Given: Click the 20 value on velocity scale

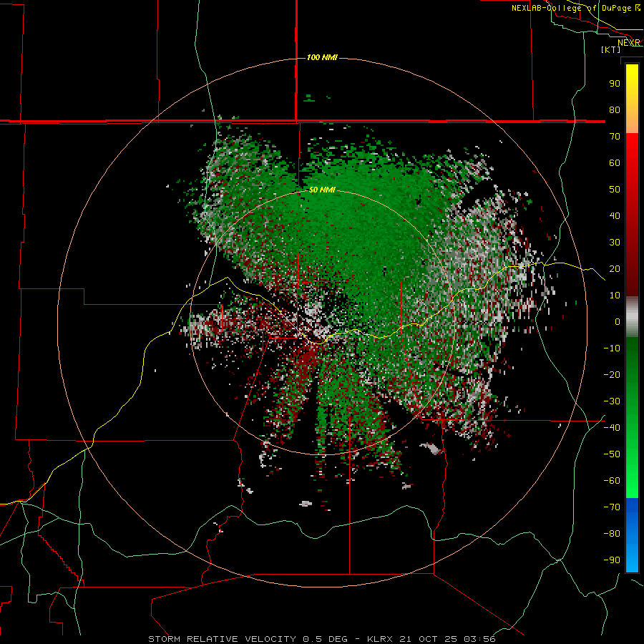Looking at the screenshot, I should [615, 268].
